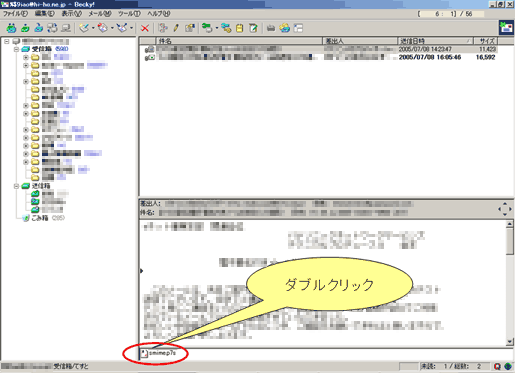Open the ツール(T) menu
Image resolution: width=515 pixels, height=373 pixels.
point(129,14)
